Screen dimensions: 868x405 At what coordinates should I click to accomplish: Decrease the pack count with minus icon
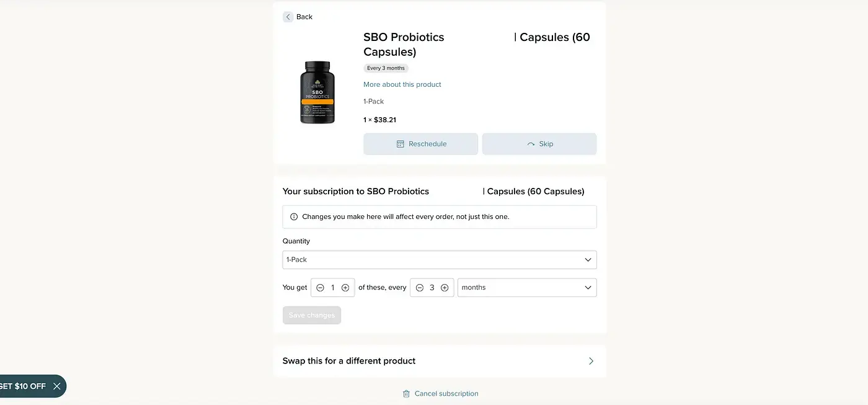pos(321,288)
